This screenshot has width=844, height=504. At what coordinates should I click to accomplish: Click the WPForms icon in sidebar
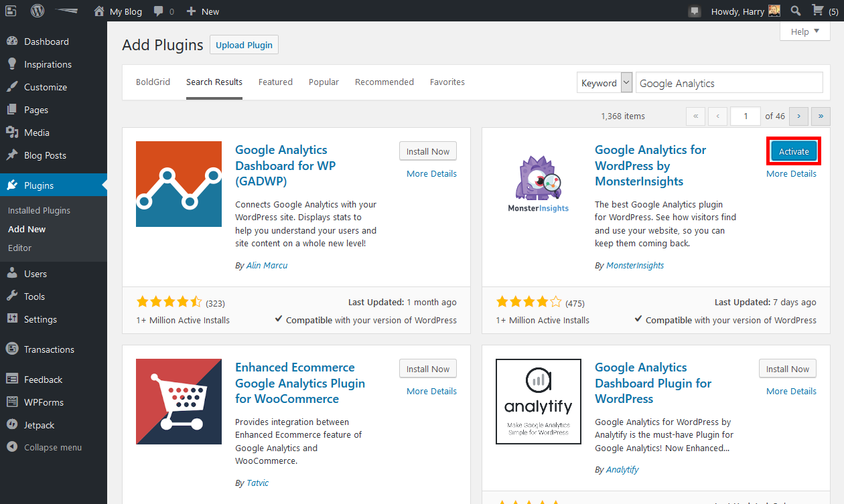pyautogui.click(x=12, y=402)
